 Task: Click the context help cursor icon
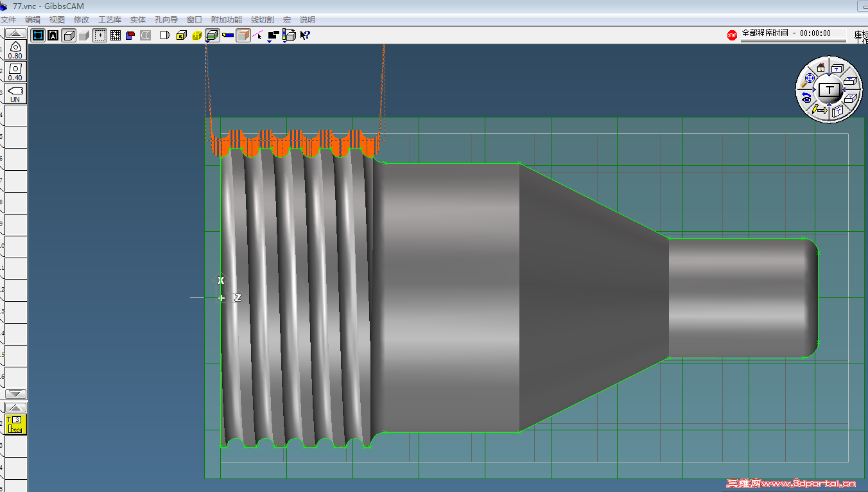305,35
